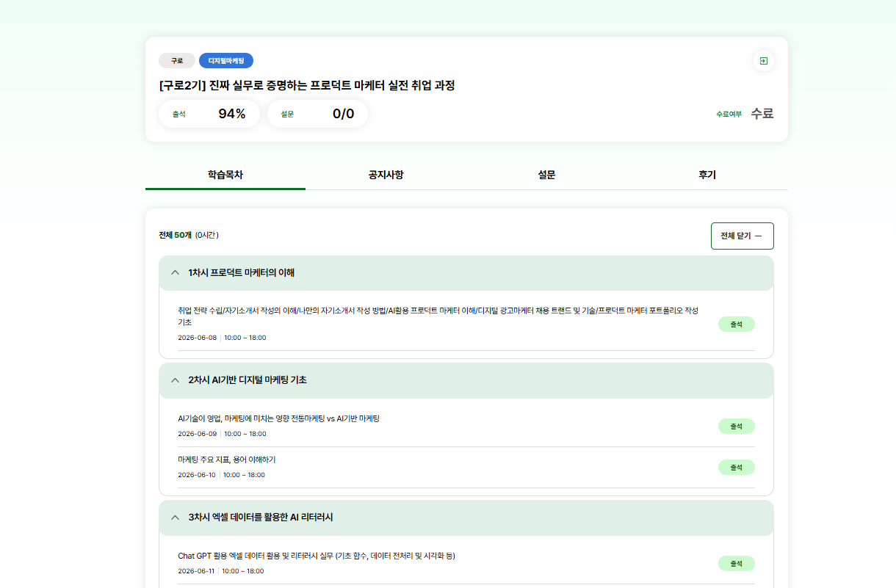
Task: Click the 전체 닫기 button
Action: pos(742,236)
